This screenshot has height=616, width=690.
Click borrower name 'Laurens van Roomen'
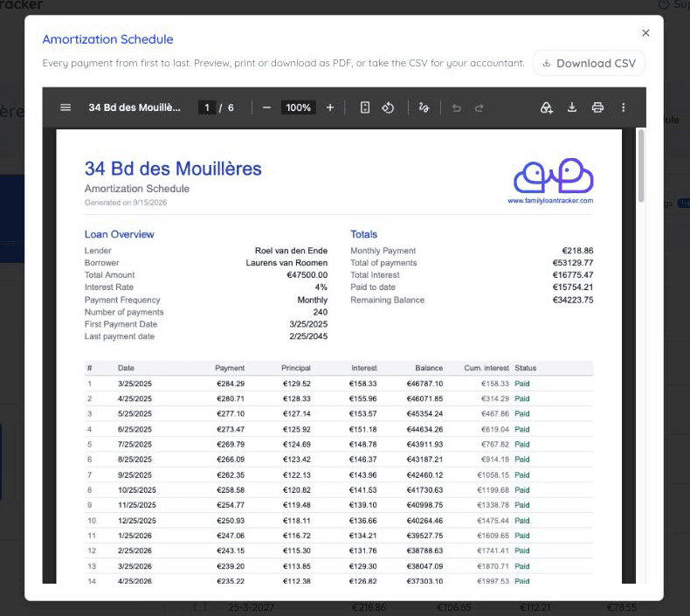[x=286, y=263]
